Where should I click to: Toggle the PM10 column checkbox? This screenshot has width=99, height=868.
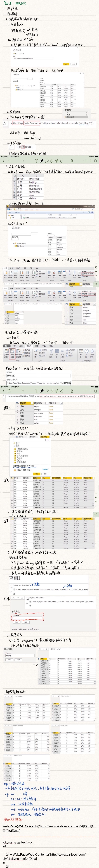click(x=15, y=460)
